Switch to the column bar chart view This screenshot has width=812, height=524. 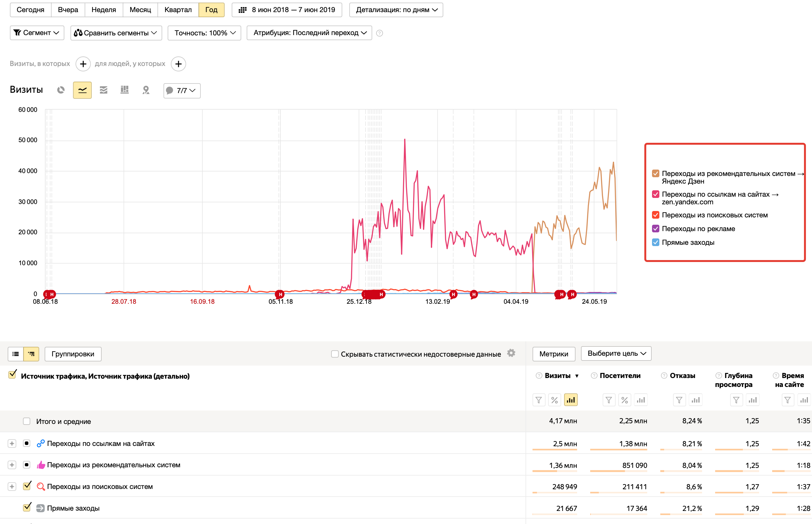(125, 90)
